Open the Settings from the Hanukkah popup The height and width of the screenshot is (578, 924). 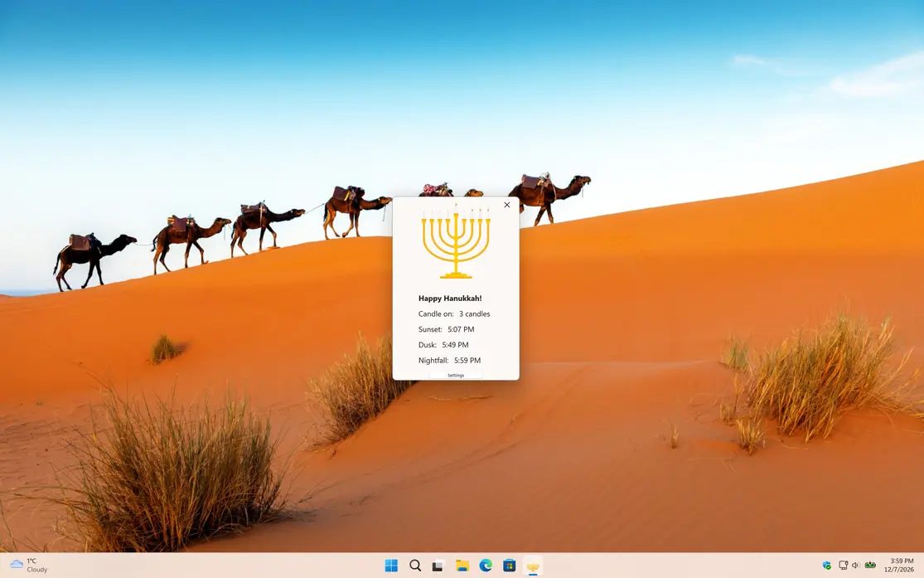tap(456, 375)
